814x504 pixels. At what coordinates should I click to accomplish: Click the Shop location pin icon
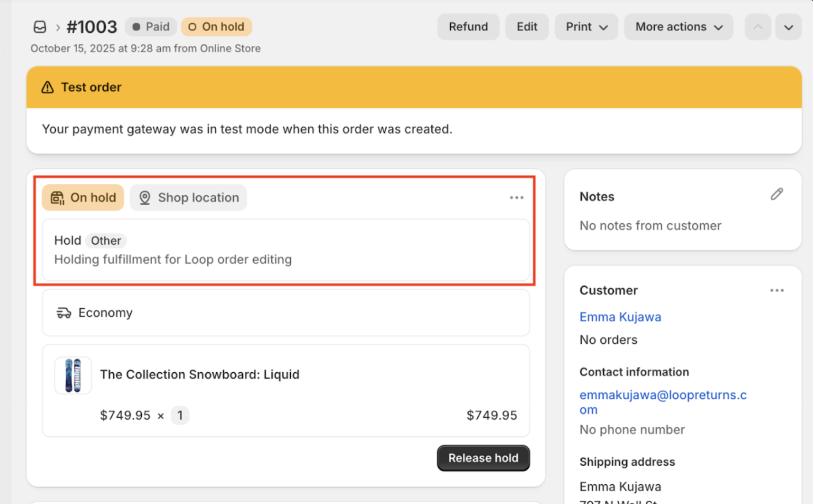pos(145,198)
